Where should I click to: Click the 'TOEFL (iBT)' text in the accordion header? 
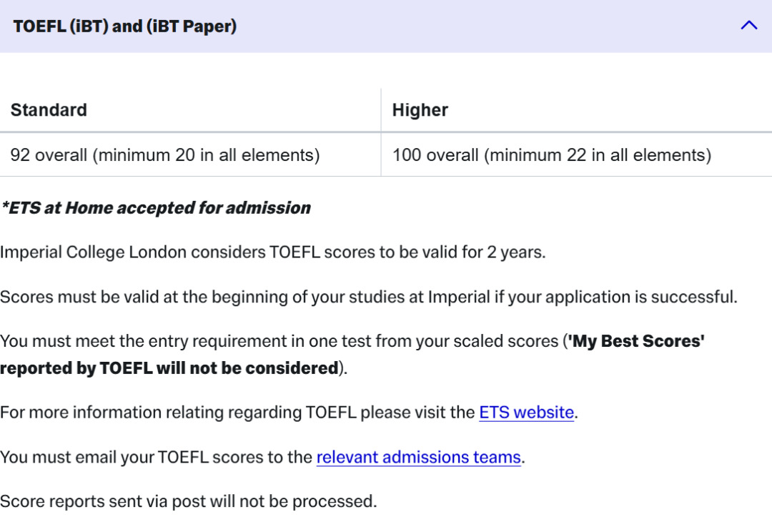(61, 26)
